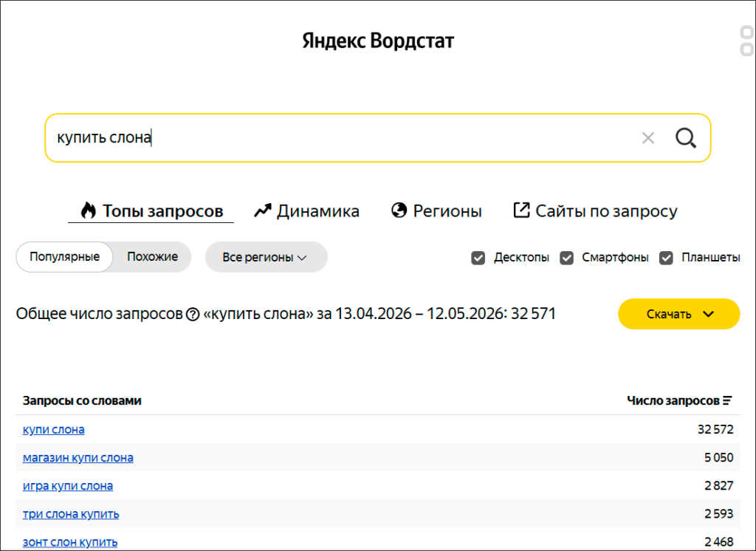Click the Запросы со словами column header
This screenshot has height=551, width=756.
[82, 400]
